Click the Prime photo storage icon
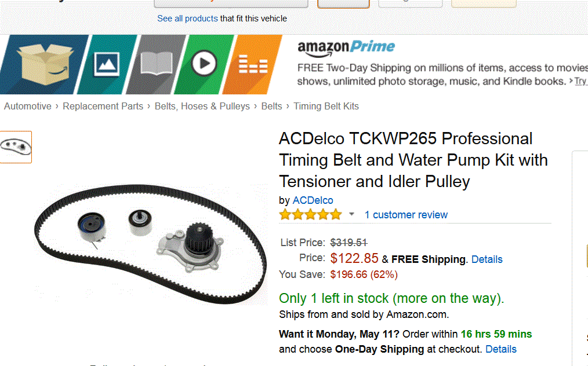This screenshot has height=366, width=588. coord(106,64)
